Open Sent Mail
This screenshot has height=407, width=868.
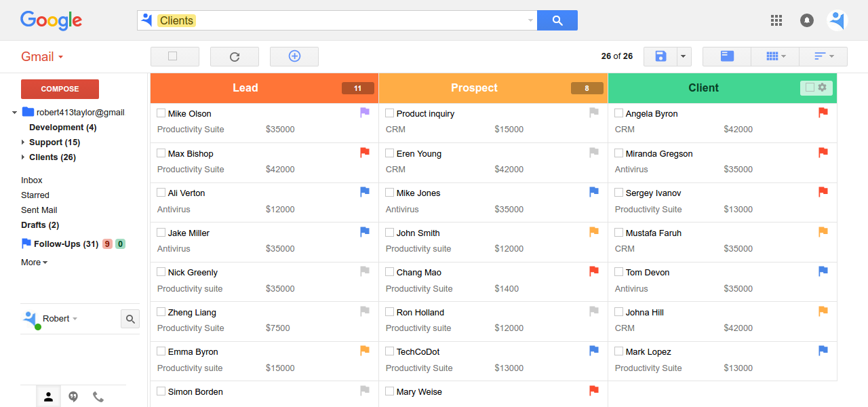39,210
